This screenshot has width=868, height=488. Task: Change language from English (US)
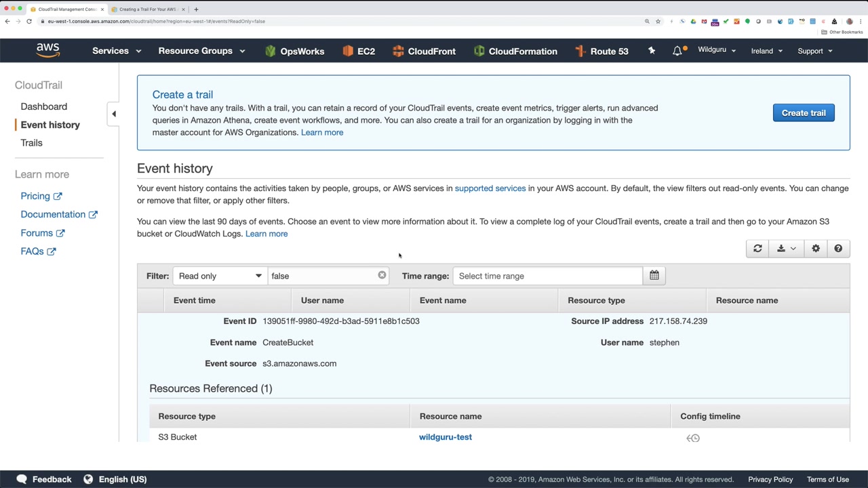115,479
